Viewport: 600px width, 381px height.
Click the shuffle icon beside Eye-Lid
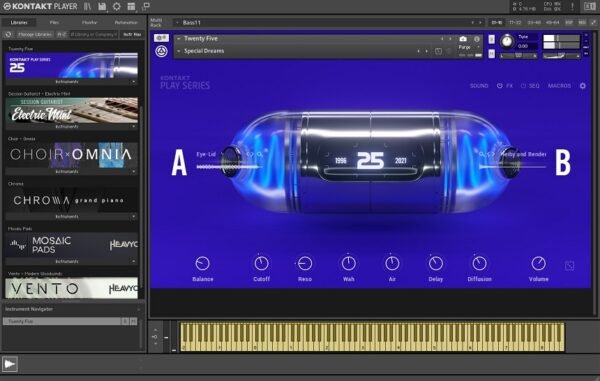pyautogui.click(x=250, y=154)
